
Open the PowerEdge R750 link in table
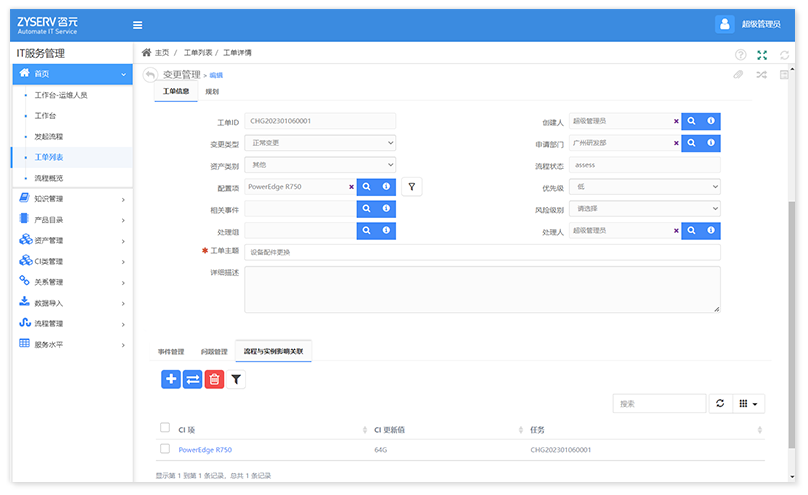205,450
